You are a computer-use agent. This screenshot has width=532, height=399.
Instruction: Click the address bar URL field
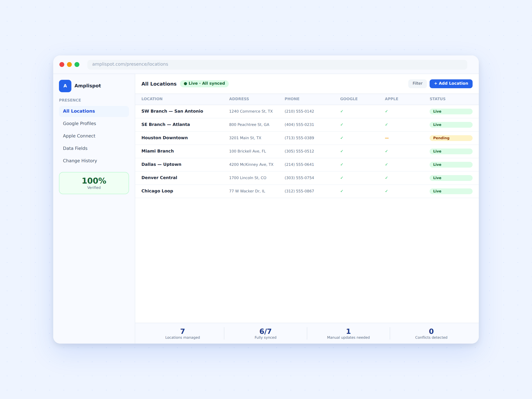click(x=277, y=64)
